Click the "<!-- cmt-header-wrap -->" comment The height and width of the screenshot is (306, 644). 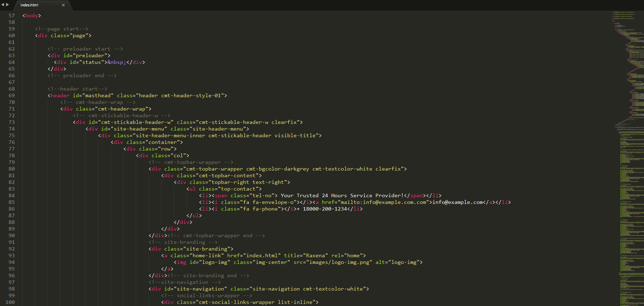pos(98,102)
